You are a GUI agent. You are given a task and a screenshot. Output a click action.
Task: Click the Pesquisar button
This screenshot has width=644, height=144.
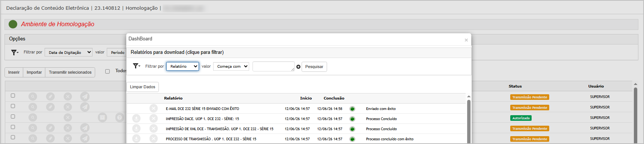tap(314, 67)
